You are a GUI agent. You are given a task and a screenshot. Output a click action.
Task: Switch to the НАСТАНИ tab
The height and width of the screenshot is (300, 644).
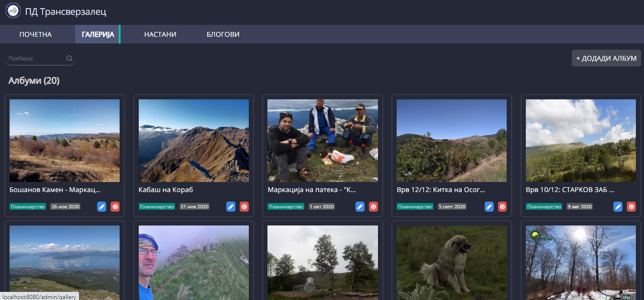tap(160, 34)
